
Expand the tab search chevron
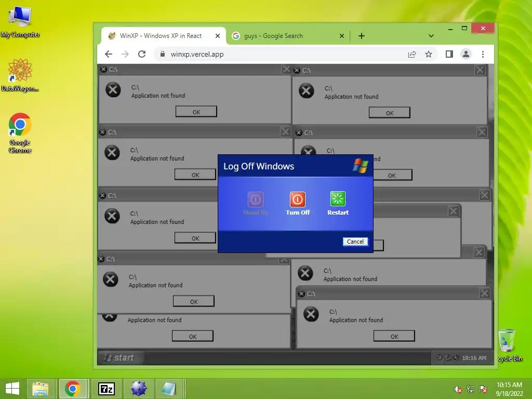(x=431, y=36)
